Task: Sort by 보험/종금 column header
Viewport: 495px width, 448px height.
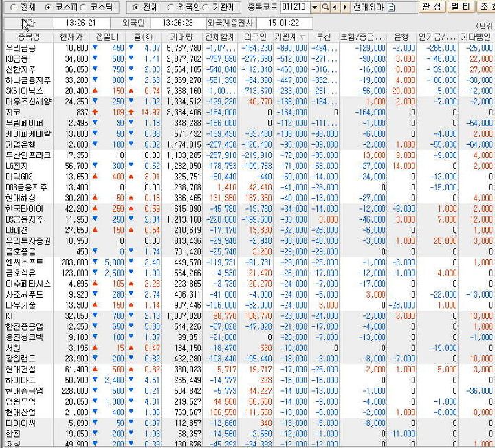Action: coord(363,37)
